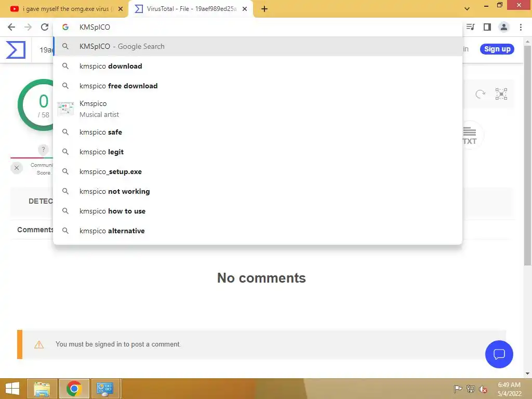Click the scrollbar down arrow

(x=527, y=374)
